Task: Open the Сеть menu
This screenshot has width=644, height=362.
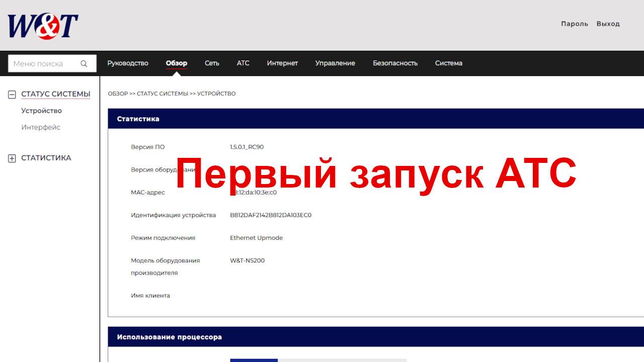Action: pos(212,63)
